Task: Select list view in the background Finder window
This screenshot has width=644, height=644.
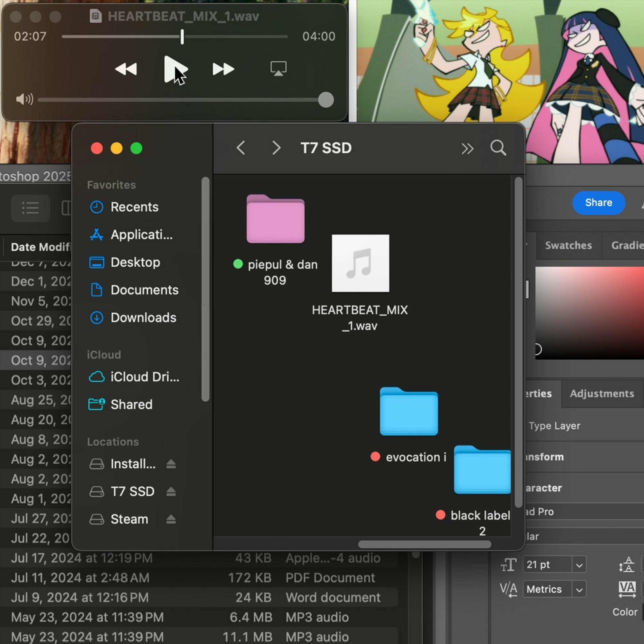Action: pos(30,208)
